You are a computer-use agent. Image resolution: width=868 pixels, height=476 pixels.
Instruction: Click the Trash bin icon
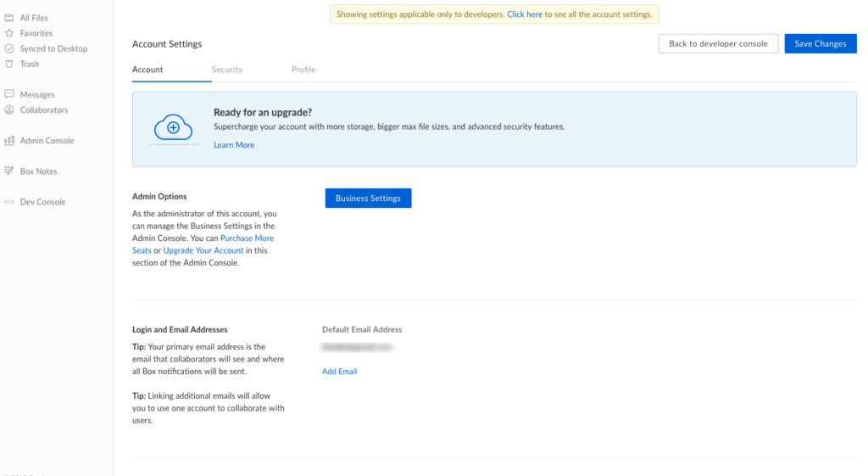pos(8,64)
